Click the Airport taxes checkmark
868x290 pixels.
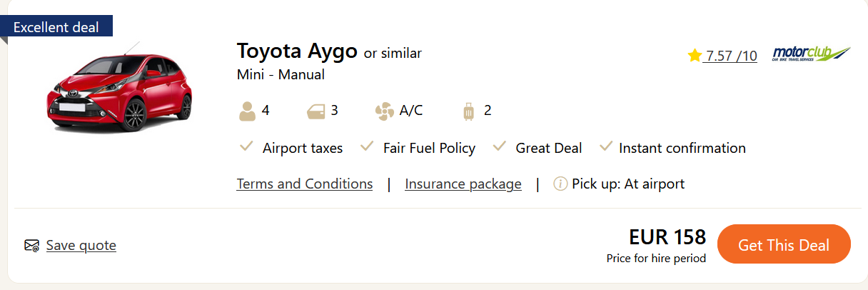click(247, 147)
